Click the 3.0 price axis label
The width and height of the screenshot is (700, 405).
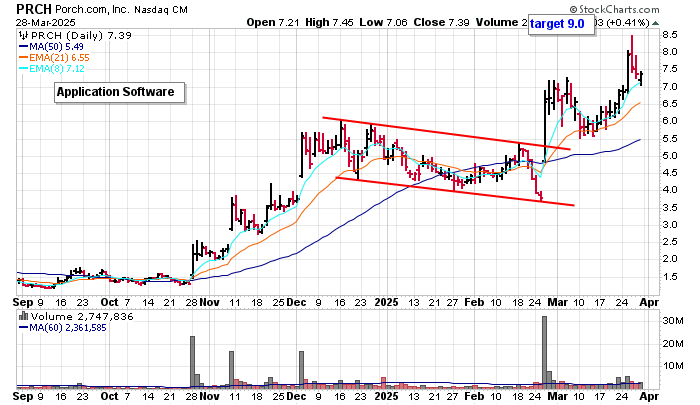(670, 225)
